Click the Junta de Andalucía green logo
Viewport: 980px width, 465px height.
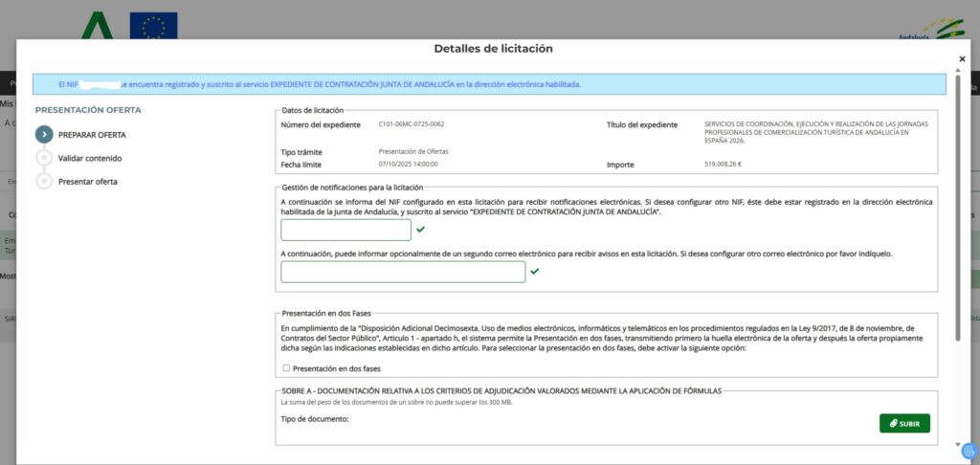[97, 26]
